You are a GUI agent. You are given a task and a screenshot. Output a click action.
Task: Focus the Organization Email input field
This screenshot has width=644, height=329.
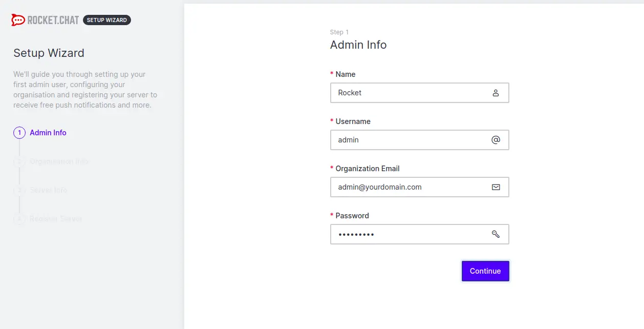tap(420, 187)
